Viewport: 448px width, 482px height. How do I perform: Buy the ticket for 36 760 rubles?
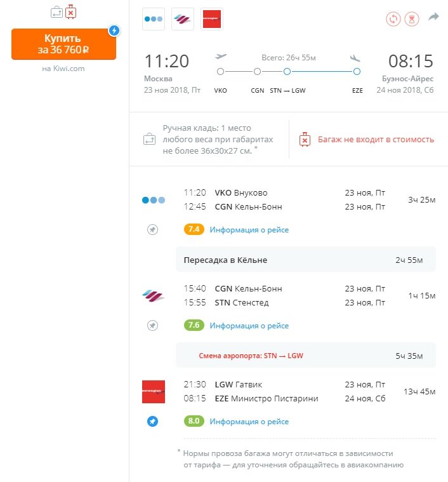(63, 44)
